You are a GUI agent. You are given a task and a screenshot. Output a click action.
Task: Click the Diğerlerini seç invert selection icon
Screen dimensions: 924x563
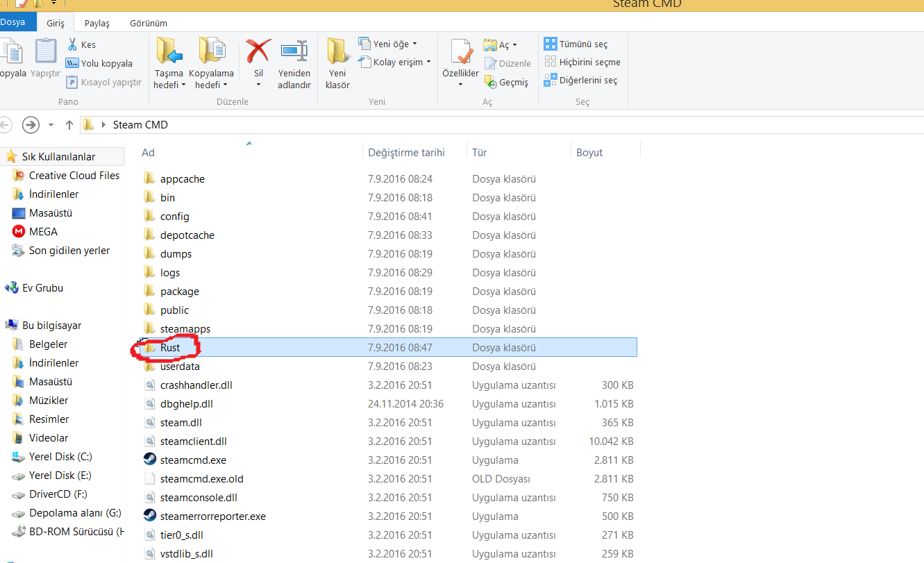pyautogui.click(x=551, y=80)
